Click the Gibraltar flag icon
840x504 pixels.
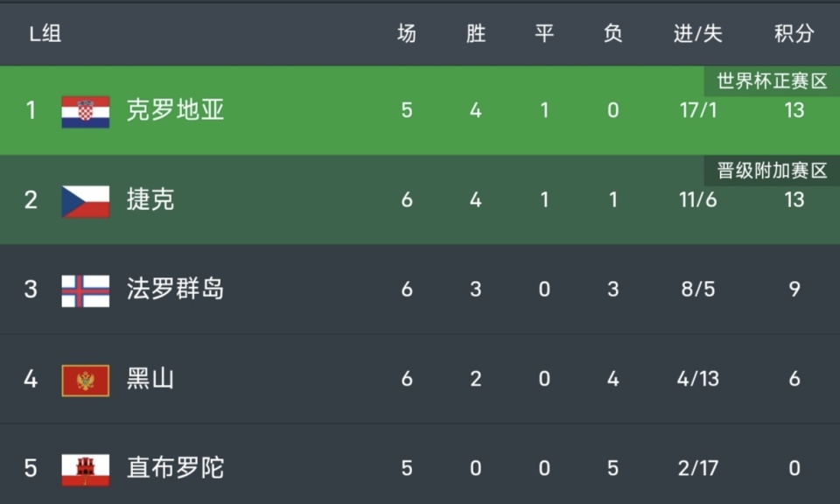pyautogui.click(x=86, y=469)
